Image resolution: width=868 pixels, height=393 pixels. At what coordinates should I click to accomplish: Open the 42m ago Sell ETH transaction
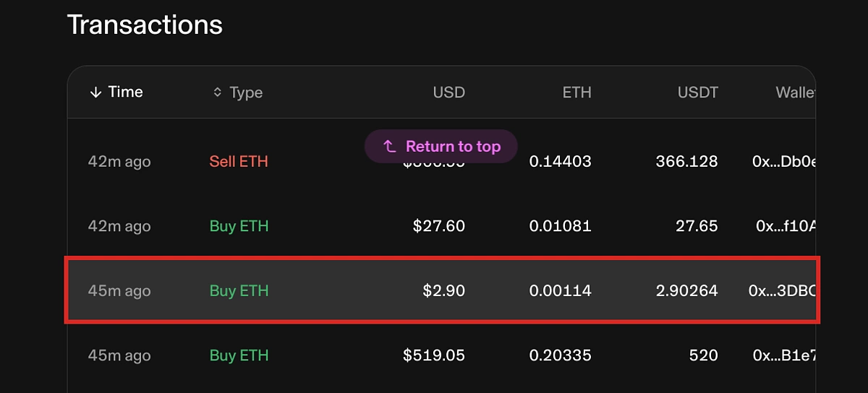click(x=441, y=162)
